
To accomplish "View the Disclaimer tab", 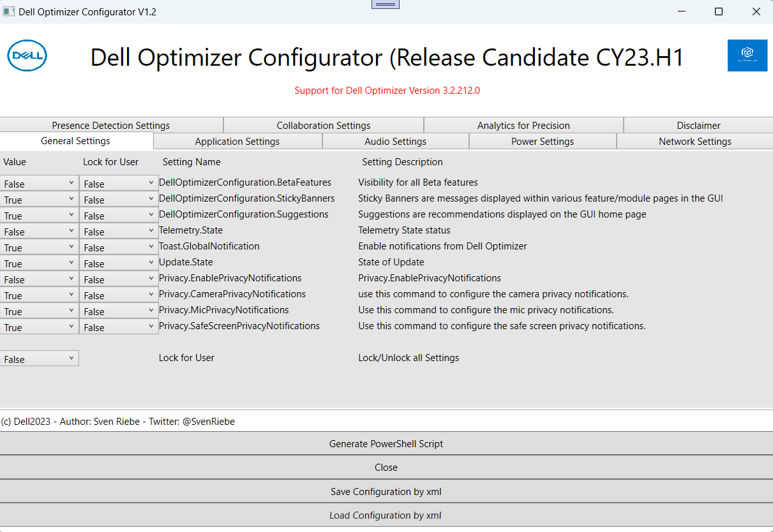I will pyautogui.click(x=698, y=125).
